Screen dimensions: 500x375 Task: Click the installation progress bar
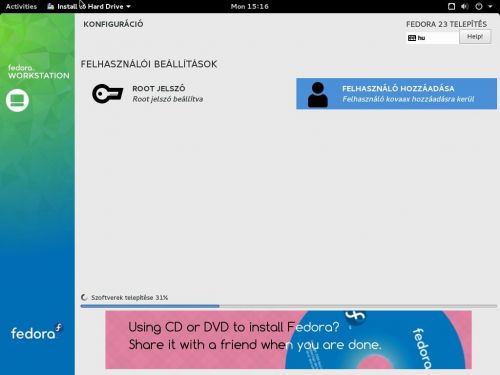289,306
